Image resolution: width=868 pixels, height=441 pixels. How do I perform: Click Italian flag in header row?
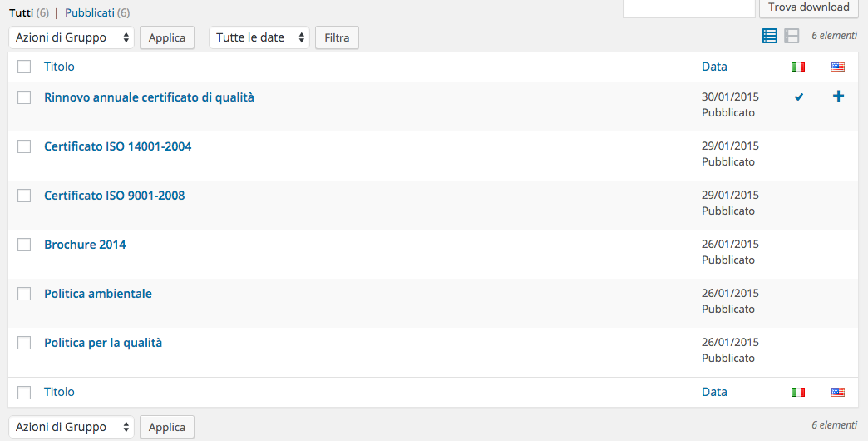click(x=797, y=67)
